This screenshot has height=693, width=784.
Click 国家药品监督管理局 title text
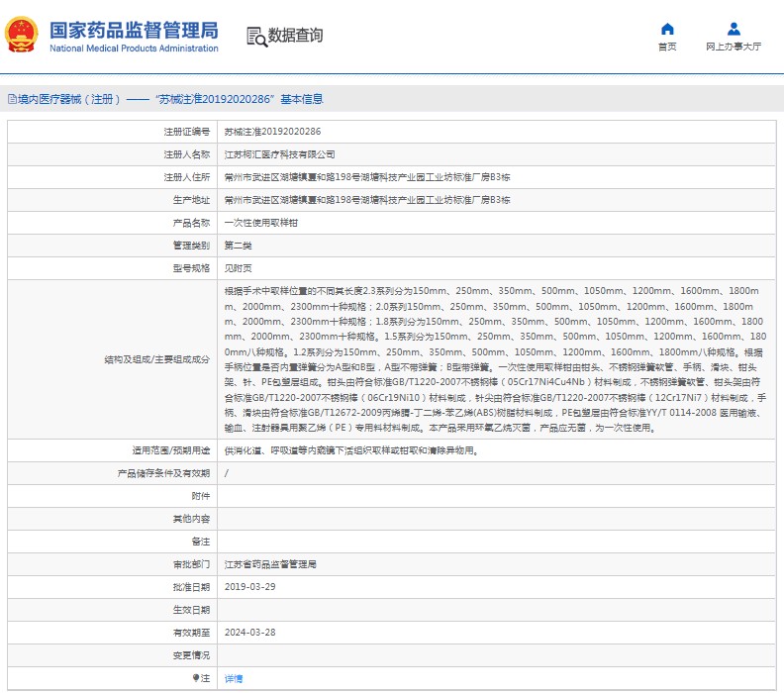pyautogui.click(x=134, y=30)
